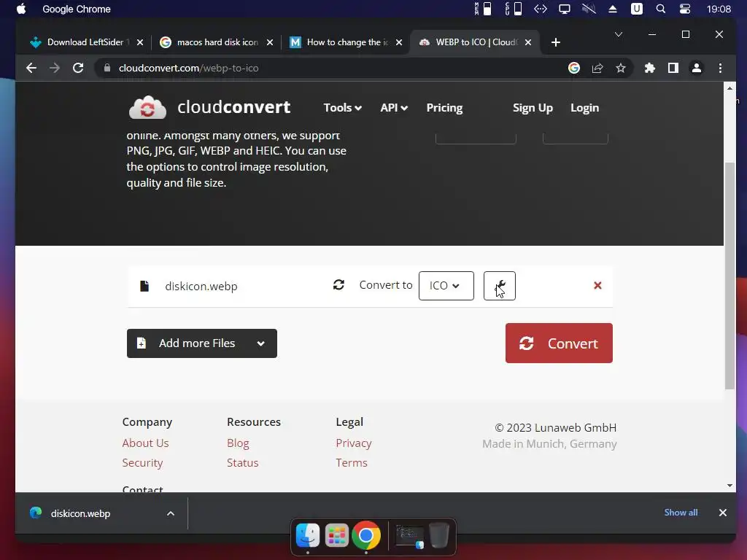The width and height of the screenshot is (747, 560).
Task: Click the eject icon in menu bar
Action: (613, 9)
